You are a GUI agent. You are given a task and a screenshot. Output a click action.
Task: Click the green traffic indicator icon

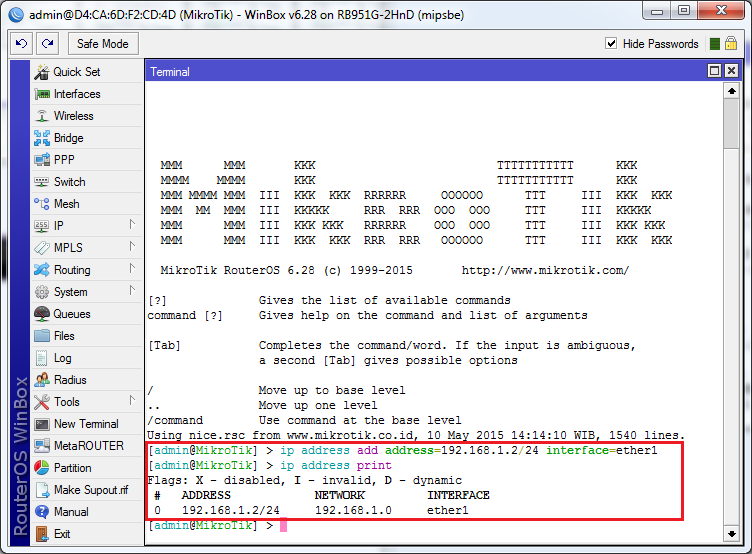(715, 44)
